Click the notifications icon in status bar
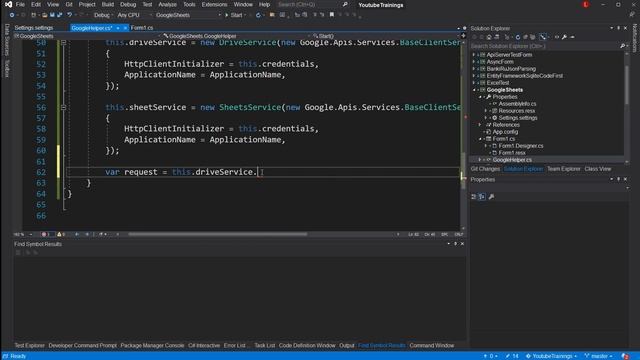Image resolution: width=640 pixels, height=360 pixels. point(625,356)
